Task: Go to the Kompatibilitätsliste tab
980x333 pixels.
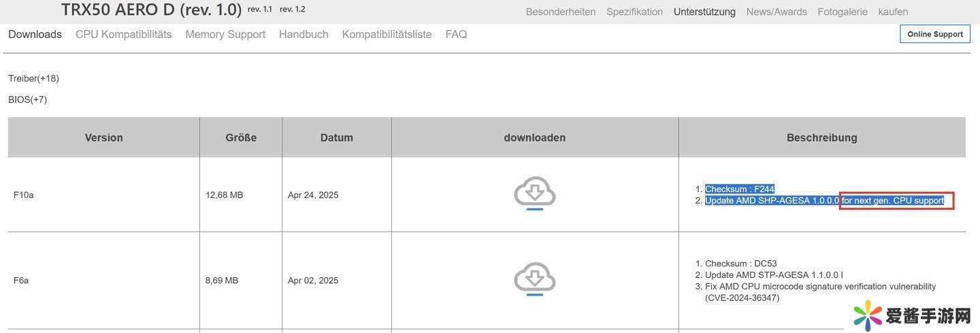Action: [x=387, y=34]
